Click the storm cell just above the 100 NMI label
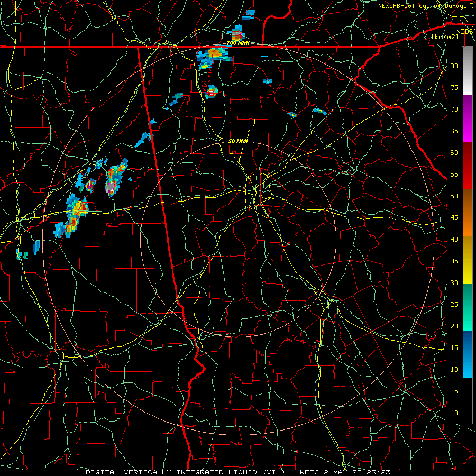The height and width of the screenshot is (476, 476). pyautogui.click(x=236, y=34)
